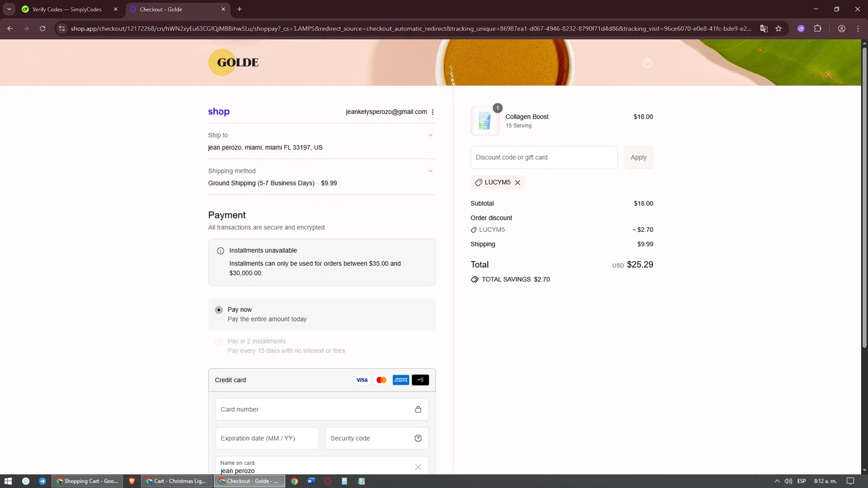
Task: Click the email jeankelysperozo@gmail.com
Action: pos(386,112)
